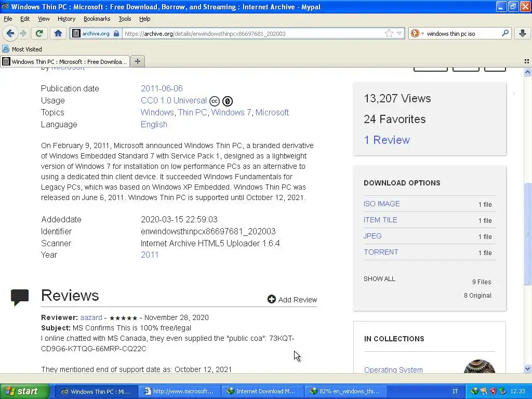The image size is (532, 399).
Task: Open the Windows 7 topic link
Action: coord(231,112)
